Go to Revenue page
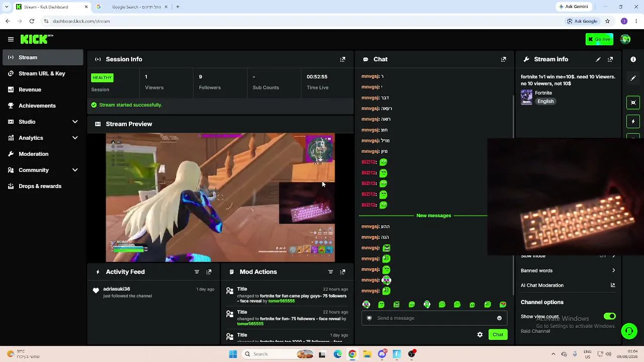The image size is (644, 362). pyautogui.click(x=43, y=89)
